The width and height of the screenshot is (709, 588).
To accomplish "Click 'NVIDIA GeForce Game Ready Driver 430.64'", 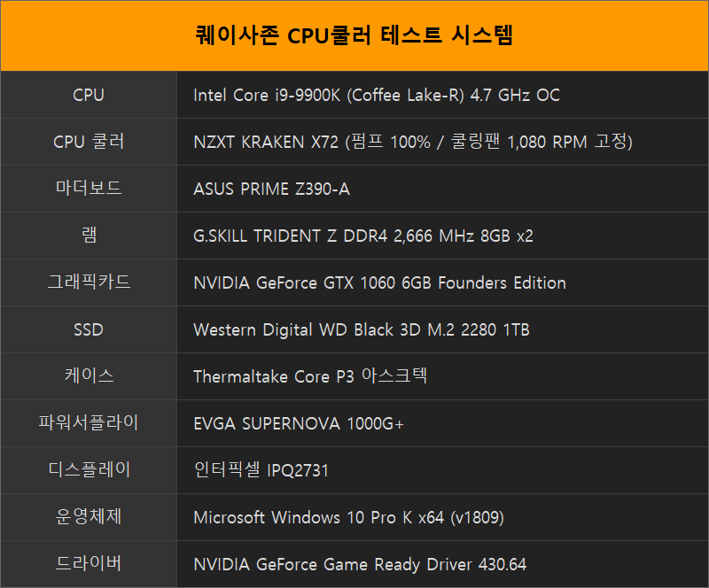I will [x=360, y=564].
